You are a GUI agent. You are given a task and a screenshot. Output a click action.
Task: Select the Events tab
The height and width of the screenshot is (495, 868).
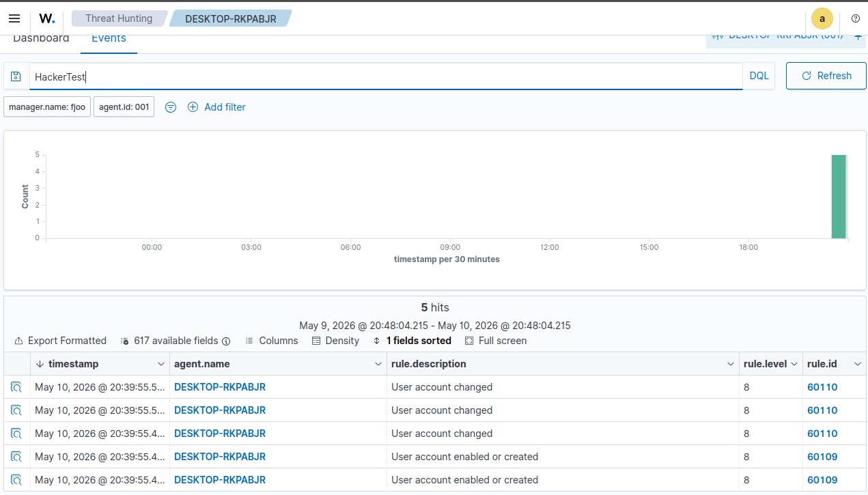pos(109,38)
